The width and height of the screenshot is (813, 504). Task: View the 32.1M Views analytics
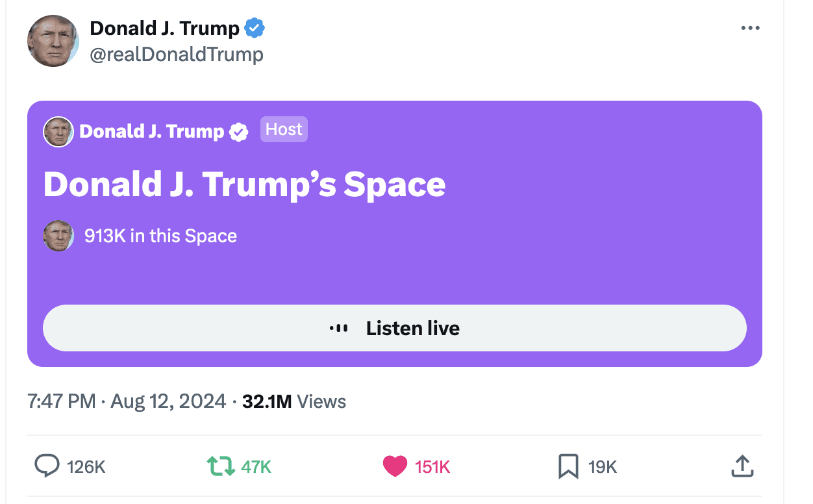point(294,401)
